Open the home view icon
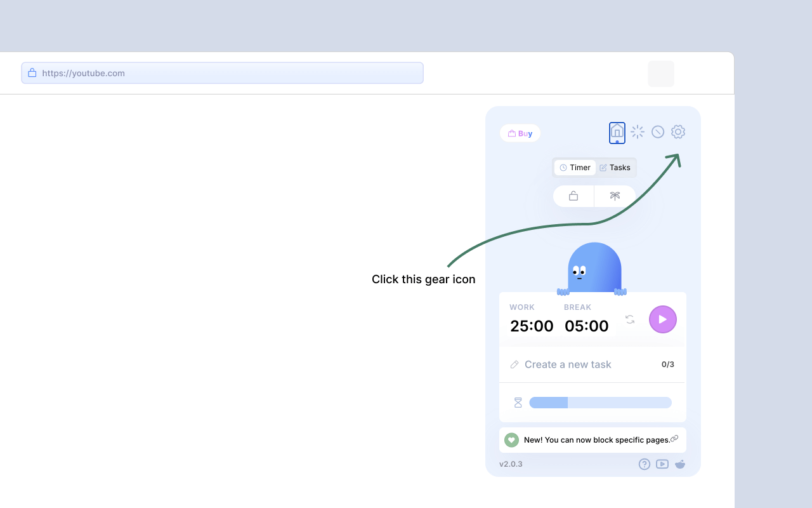This screenshot has width=812, height=508. 617,132
